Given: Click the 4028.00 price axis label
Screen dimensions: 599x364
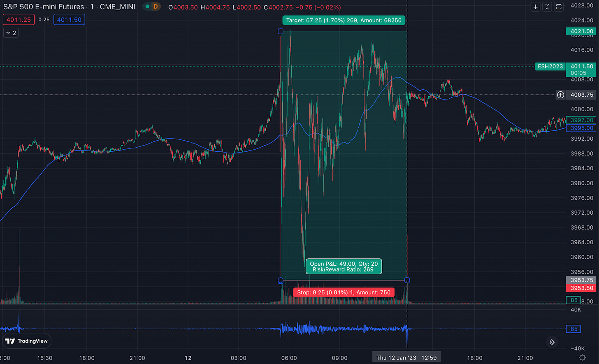Looking at the screenshot, I should [581, 5].
